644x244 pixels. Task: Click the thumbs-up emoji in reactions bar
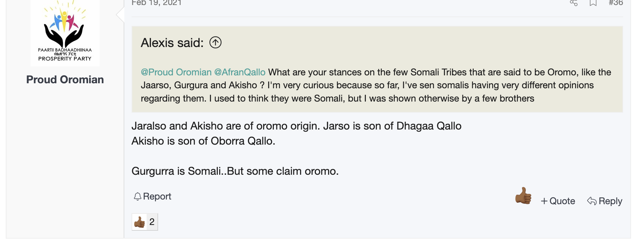139,222
